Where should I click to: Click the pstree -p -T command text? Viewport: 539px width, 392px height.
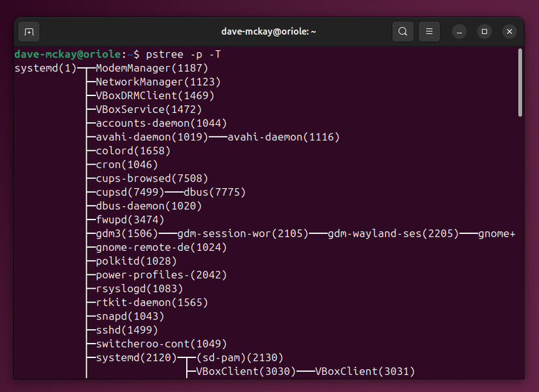[185, 54]
